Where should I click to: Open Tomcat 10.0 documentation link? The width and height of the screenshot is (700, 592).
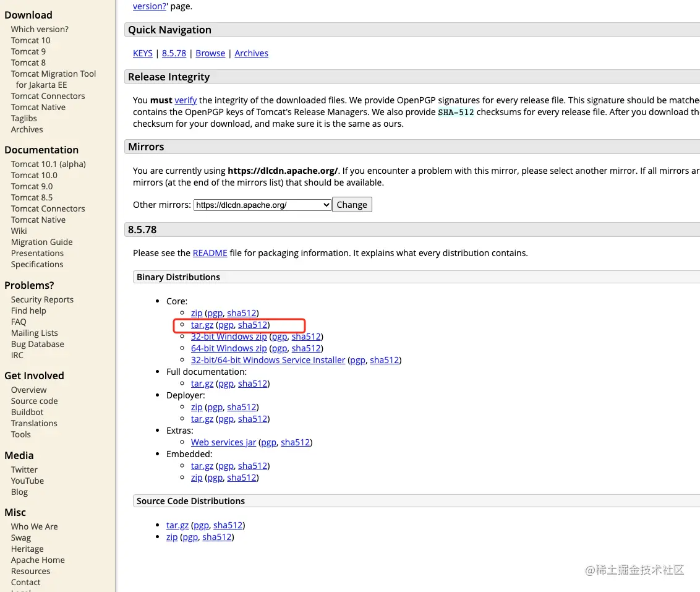[x=34, y=175]
